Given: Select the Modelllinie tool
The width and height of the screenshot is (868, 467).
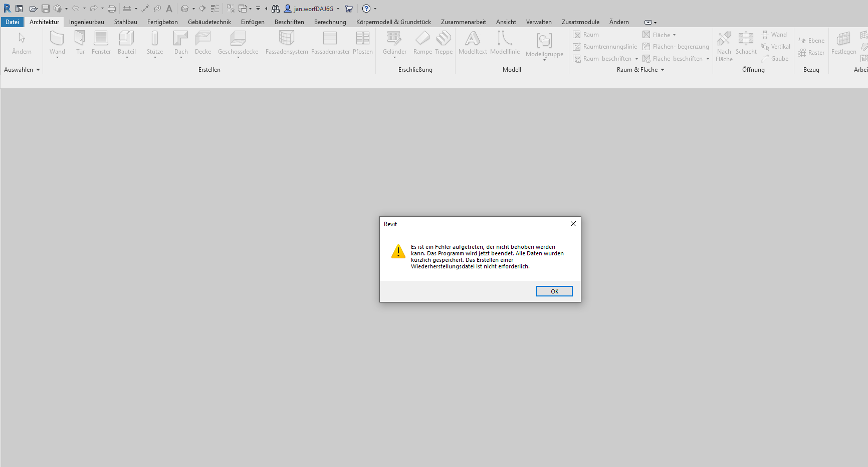Looking at the screenshot, I should tap(505, 43).
